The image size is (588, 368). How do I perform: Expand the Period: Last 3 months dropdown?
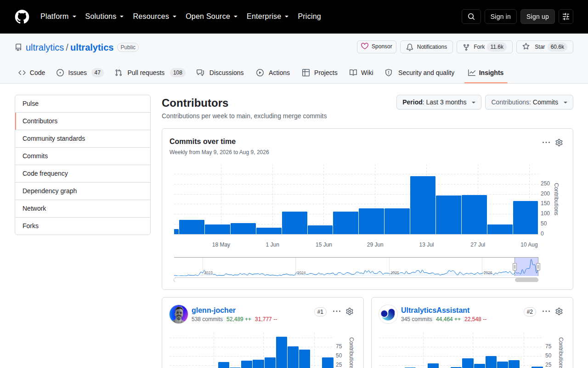[x=439, y=102]
